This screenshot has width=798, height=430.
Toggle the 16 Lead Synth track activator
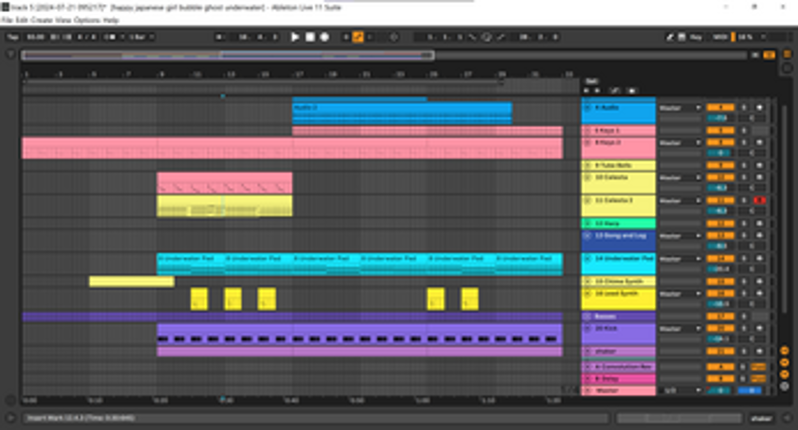[719, 294]
